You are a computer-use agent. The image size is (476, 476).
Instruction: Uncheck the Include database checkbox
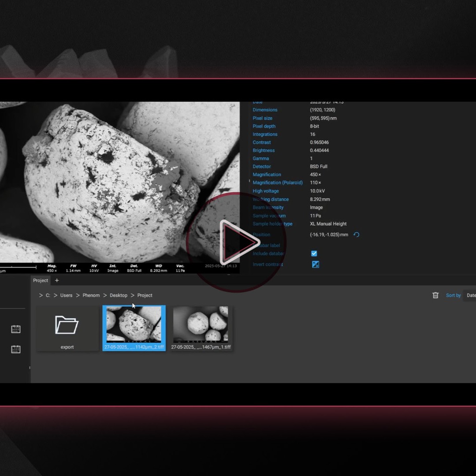click(314, 253)
